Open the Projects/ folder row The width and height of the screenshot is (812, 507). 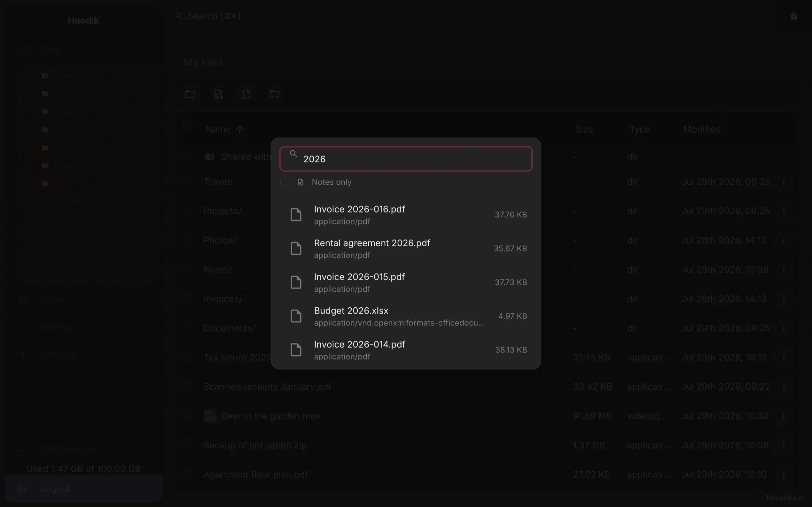223,211
